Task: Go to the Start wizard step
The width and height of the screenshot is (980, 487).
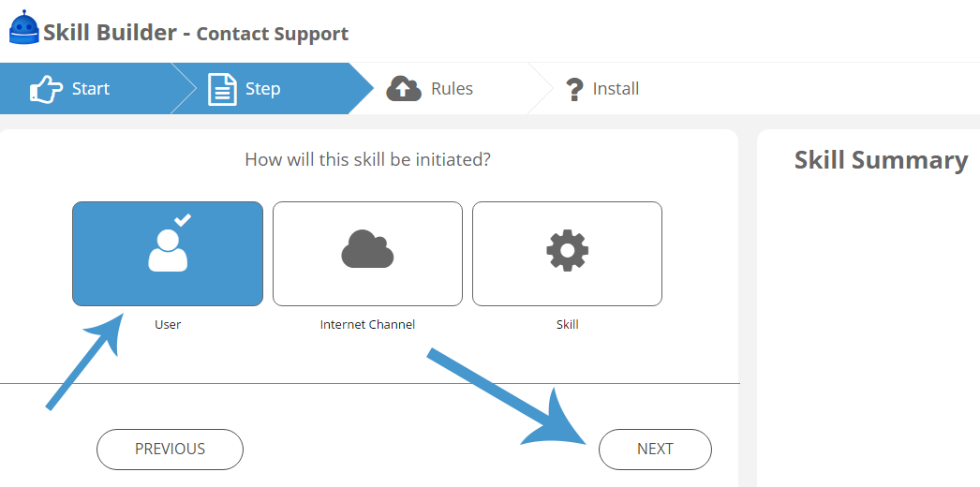Action: (x=85, y=89)
